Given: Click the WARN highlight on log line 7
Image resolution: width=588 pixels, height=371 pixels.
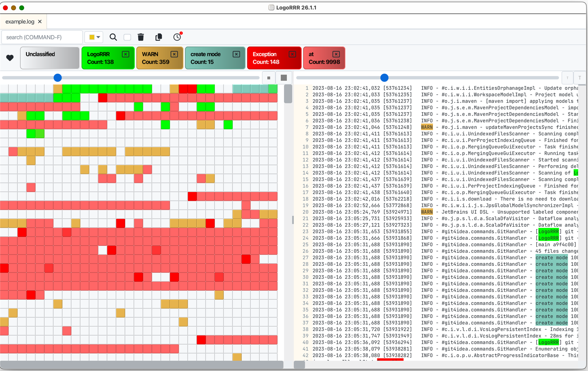Looking at the screenshot, I should (427, 127).
